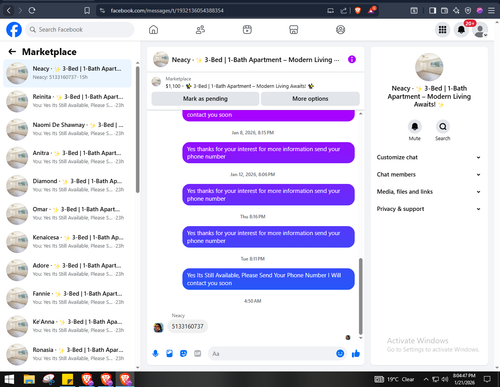Open the Anitra conversation
The height and width of the screenshot is (387, 500).
point(68,157)
